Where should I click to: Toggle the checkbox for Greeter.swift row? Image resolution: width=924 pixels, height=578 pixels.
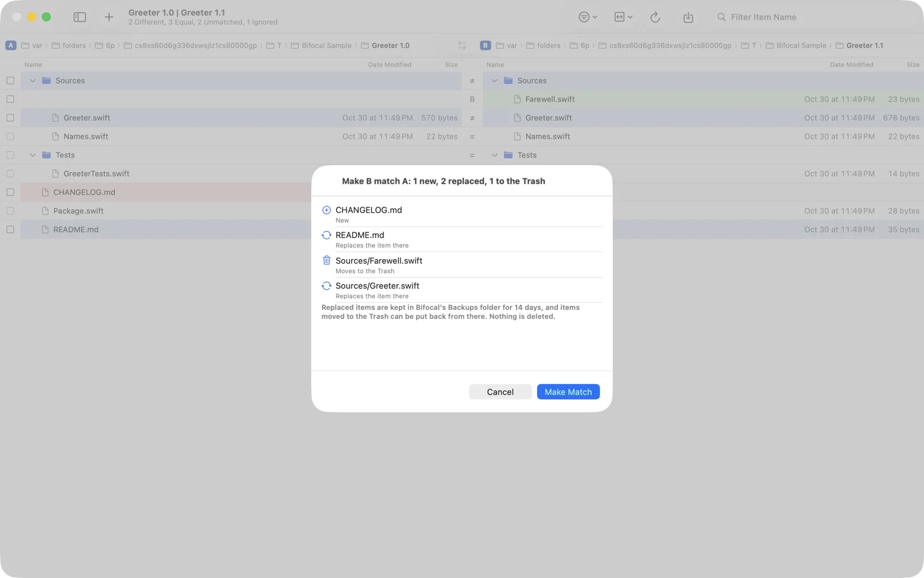coord(10,118)
